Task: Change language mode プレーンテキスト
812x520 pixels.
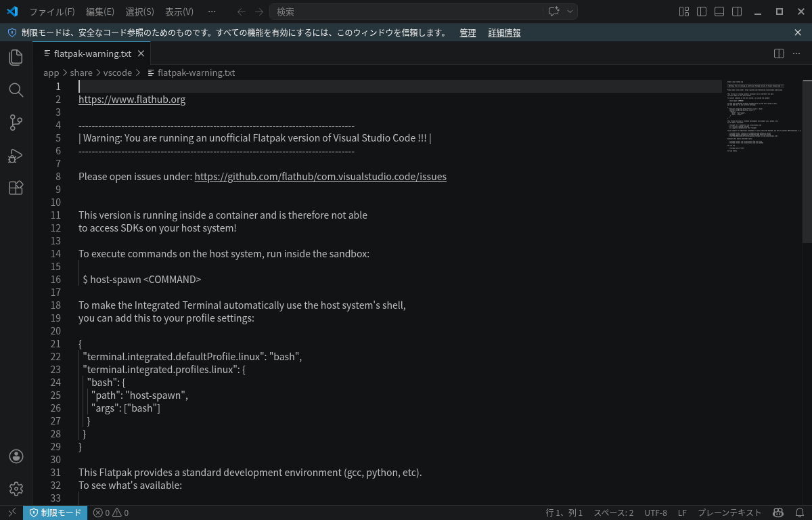Action: [x=729, y=513]
